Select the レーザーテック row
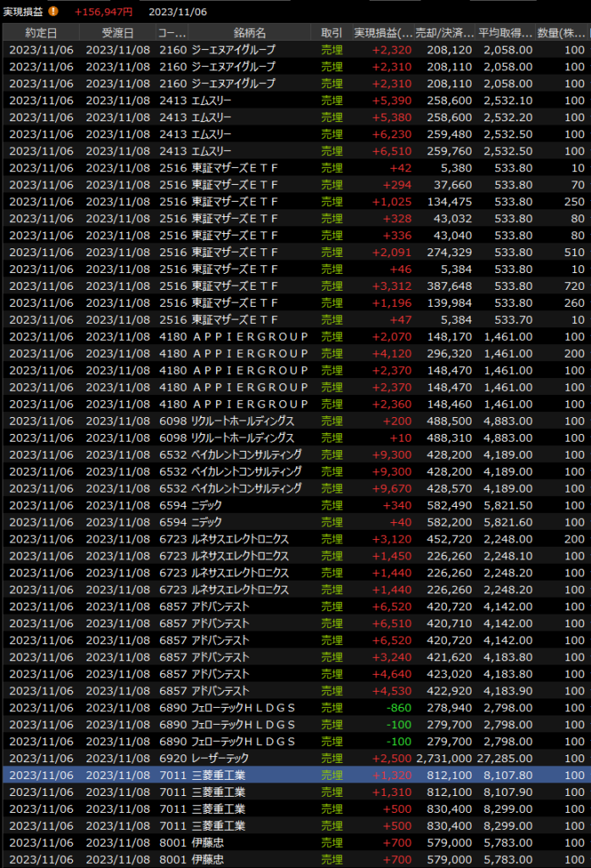 295,759
